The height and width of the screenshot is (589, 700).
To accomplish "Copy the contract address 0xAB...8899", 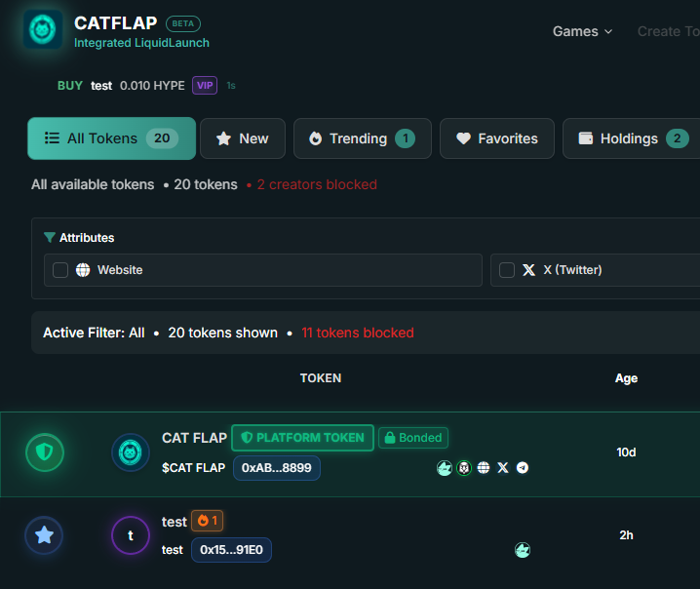I will click(277, 468).
